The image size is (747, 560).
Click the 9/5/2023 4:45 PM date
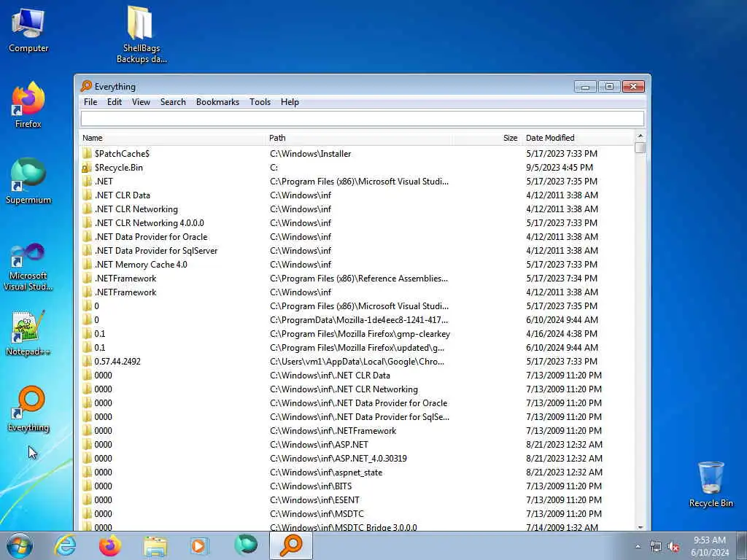click(x=560, y=168)
